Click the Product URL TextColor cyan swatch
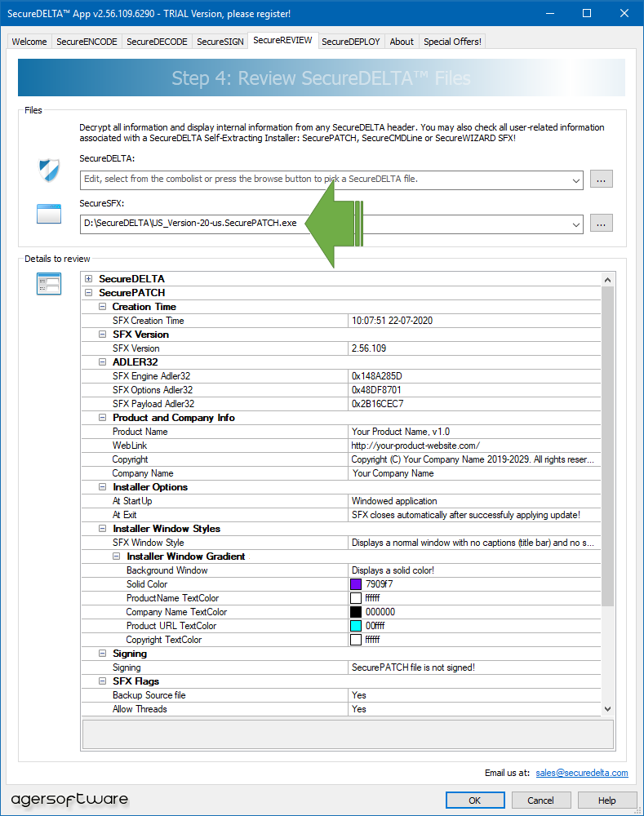The width and height of the screenshot is (644, 816). [356, 626]
